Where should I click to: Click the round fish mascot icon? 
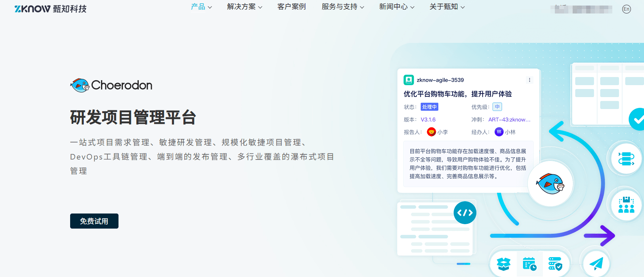pyautogui.click(x=550, y=183)
